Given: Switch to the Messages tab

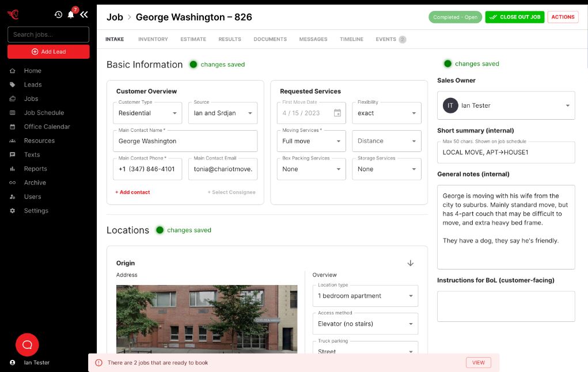Looking at the screenshot, I should [313, 39].
